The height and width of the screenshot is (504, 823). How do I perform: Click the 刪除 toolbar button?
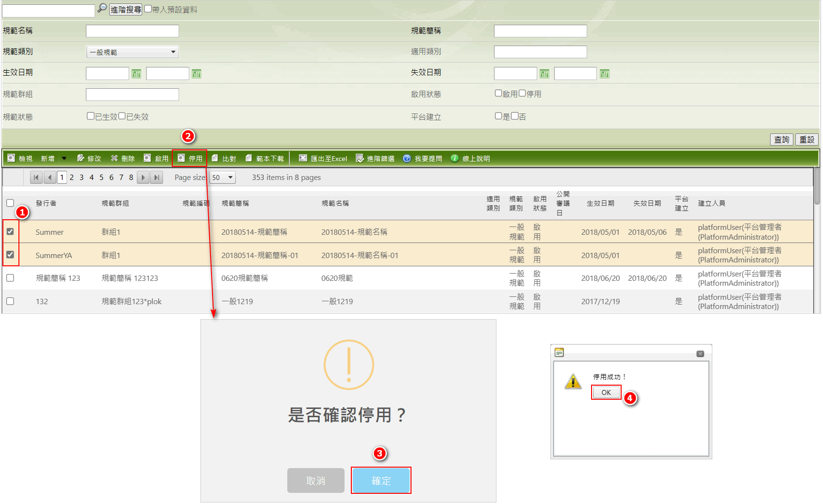[122, 159]
